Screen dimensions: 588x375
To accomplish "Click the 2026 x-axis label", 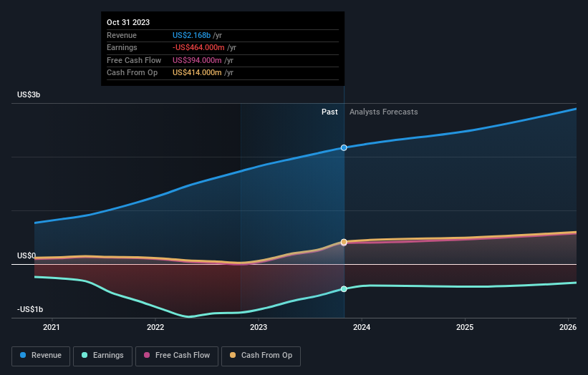I will [x=568, y=327].
